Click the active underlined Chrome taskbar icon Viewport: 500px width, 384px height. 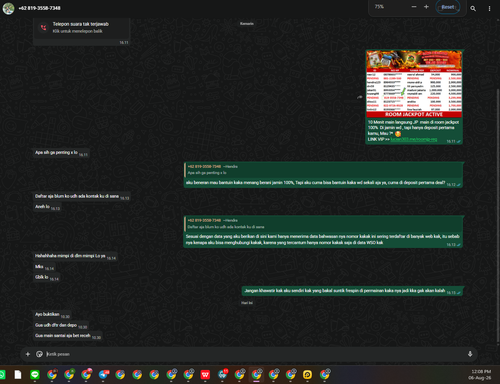point(256,375)
